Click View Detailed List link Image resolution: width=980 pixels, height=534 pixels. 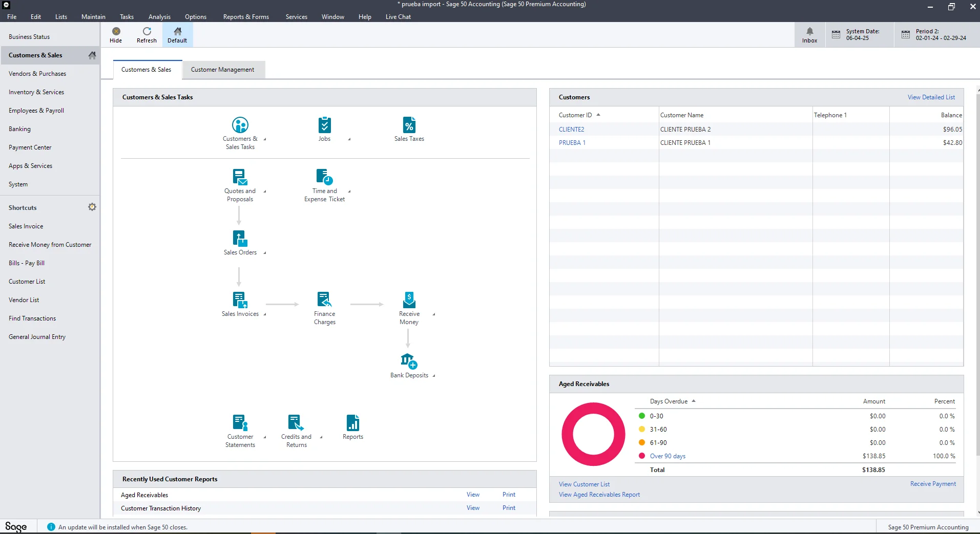[x=931, y=97]
